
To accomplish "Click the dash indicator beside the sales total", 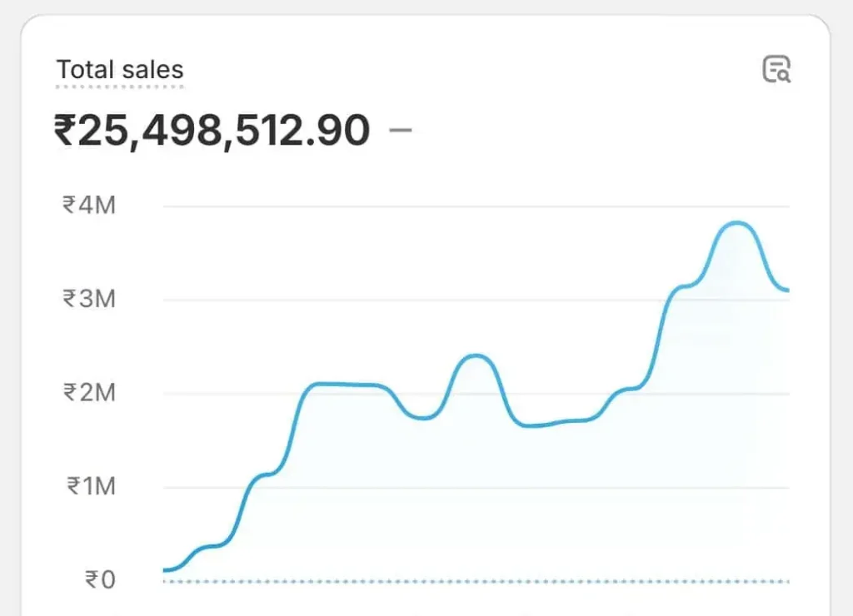I will (401, 130).
